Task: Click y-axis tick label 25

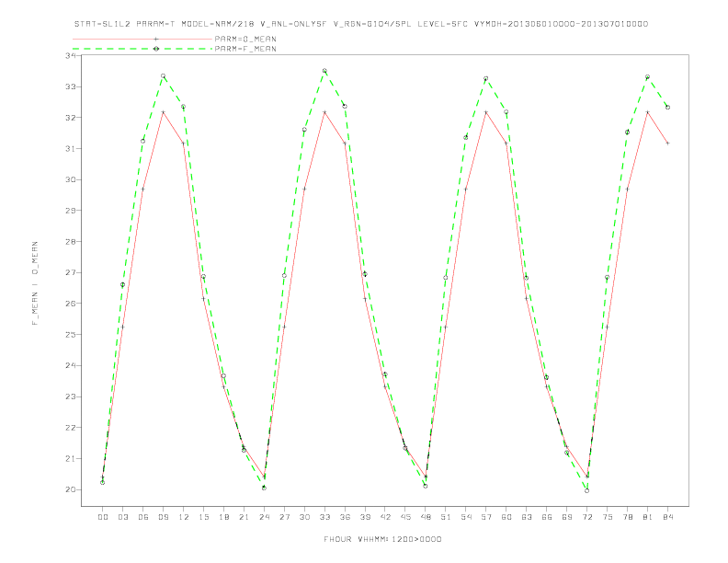Action: coord(70,335)
